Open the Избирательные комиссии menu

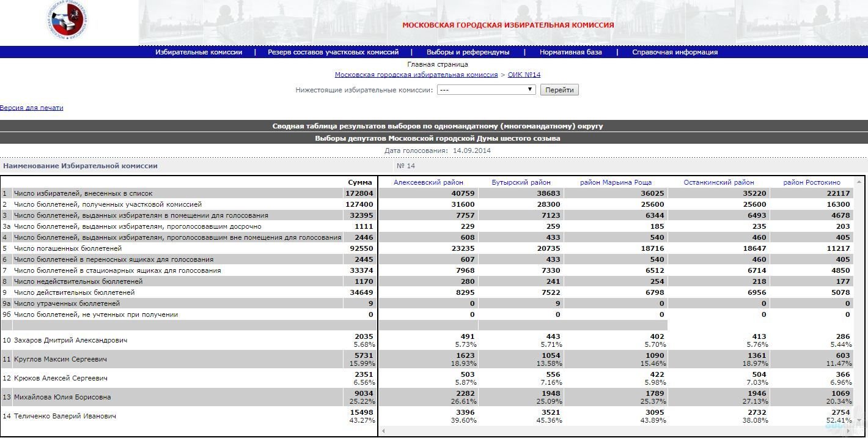199,52
